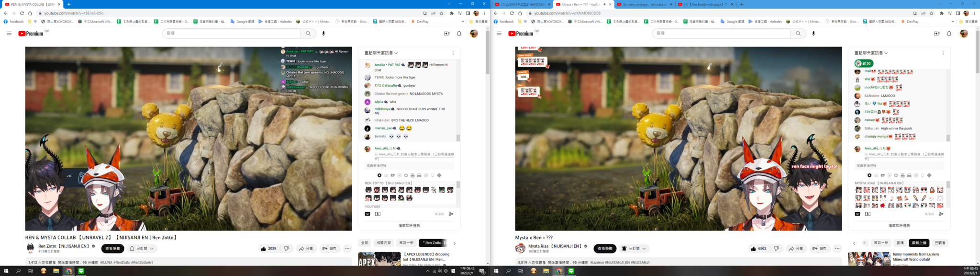Click YouTube Premium logo in Ren Zotto window
The image size is (980, 276).
(x=33, y=33)
